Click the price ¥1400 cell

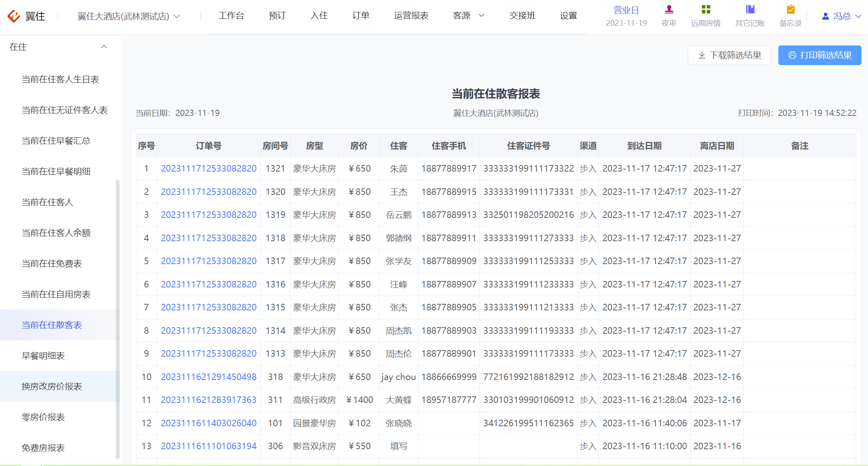click(x=359, y=400)
